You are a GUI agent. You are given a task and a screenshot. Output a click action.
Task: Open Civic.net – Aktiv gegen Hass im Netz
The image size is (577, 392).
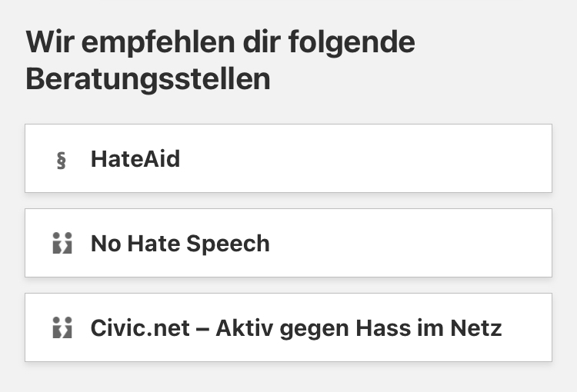(296, 328)
